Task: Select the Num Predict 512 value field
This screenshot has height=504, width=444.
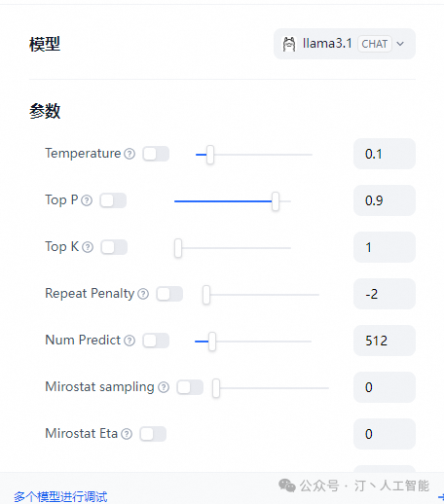Action: click(385, 341)
